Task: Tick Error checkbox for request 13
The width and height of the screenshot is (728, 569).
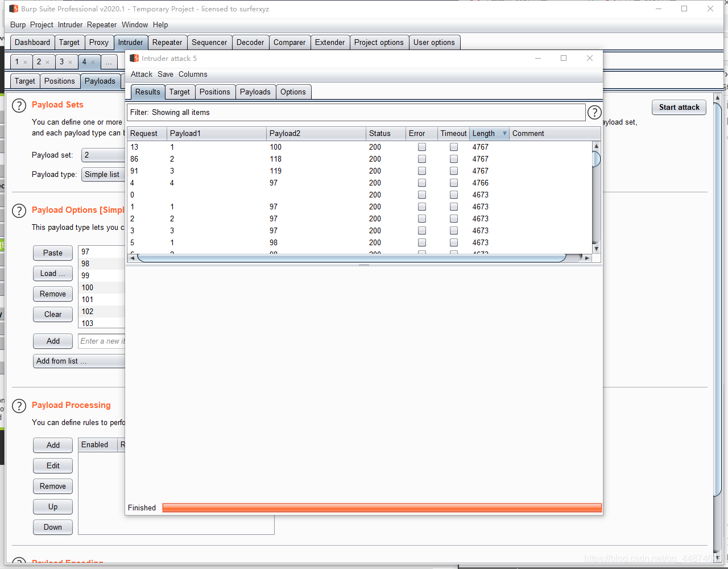Action: pyautogui.click(x=421, y=147)
